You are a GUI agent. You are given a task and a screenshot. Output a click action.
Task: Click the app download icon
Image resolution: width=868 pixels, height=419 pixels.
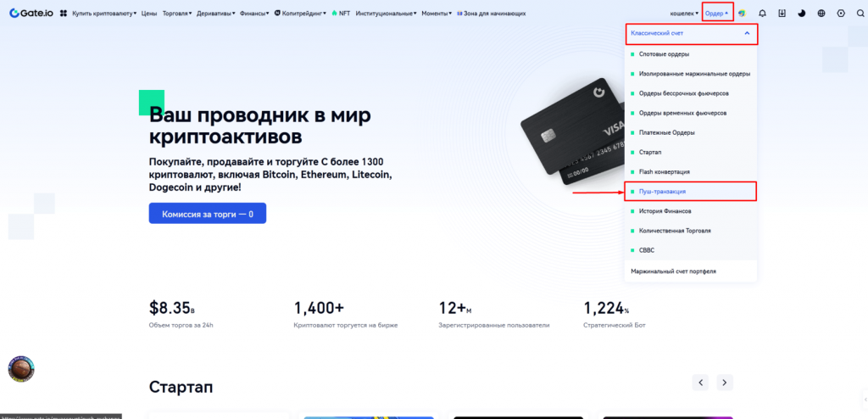(x=782, y=14)
